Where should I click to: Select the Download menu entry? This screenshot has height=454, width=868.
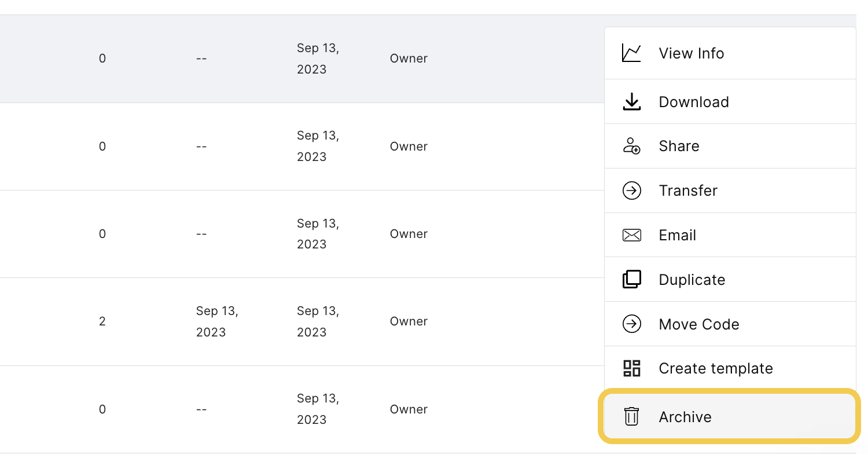pyautogui.click(x=730, y=102)
